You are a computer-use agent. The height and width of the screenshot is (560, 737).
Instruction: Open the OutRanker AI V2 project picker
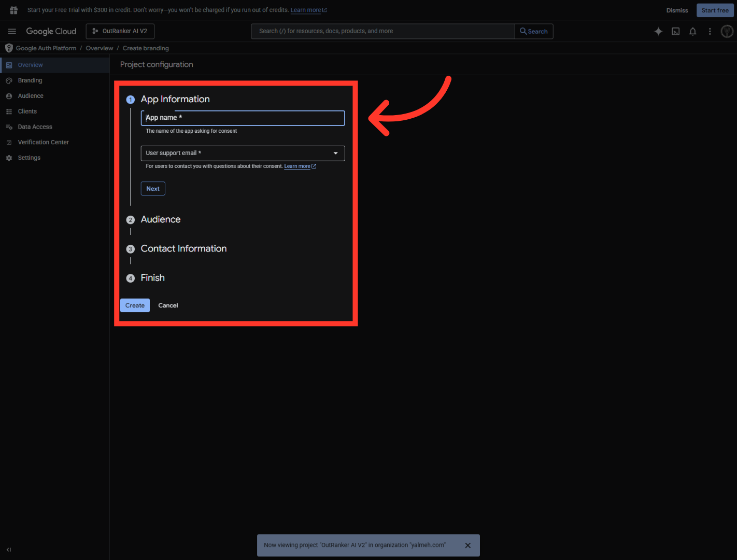120,31
